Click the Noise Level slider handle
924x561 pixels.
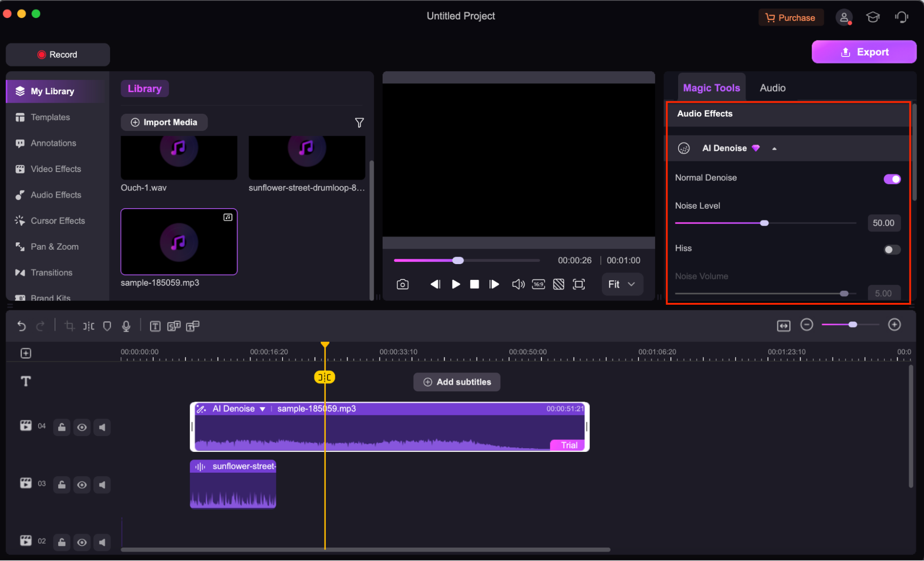coord(765,223)
